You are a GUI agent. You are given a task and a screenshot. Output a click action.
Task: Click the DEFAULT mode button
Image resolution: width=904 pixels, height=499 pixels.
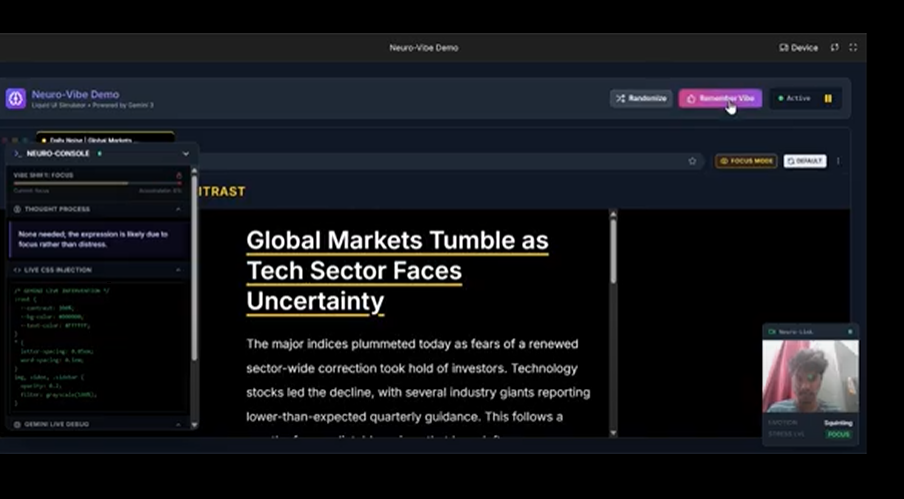(x=805, y=161)
